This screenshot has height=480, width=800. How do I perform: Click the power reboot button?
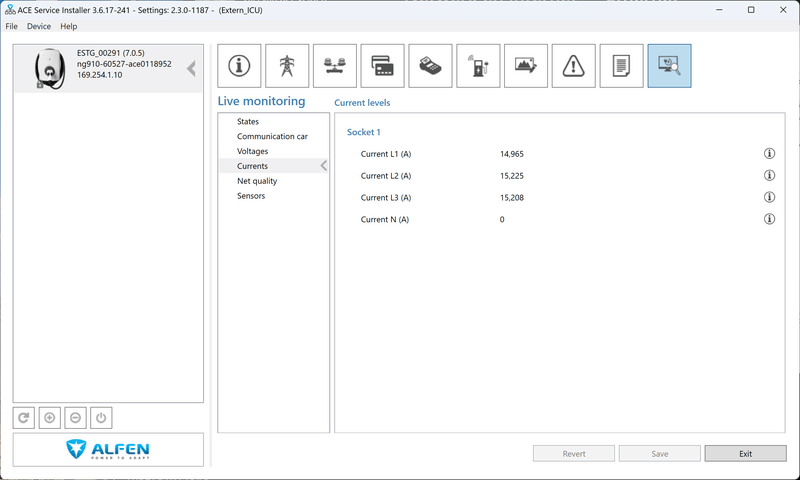point(101,418)
